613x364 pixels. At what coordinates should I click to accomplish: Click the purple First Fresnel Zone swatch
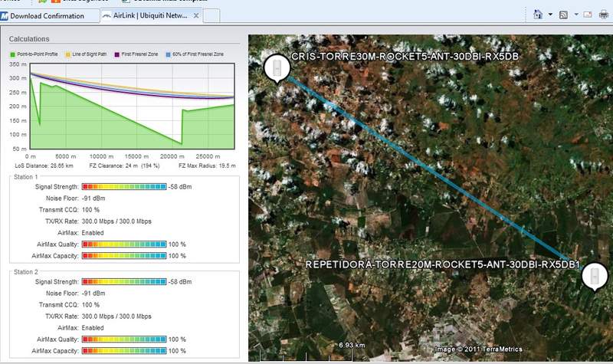coord(116,54)
